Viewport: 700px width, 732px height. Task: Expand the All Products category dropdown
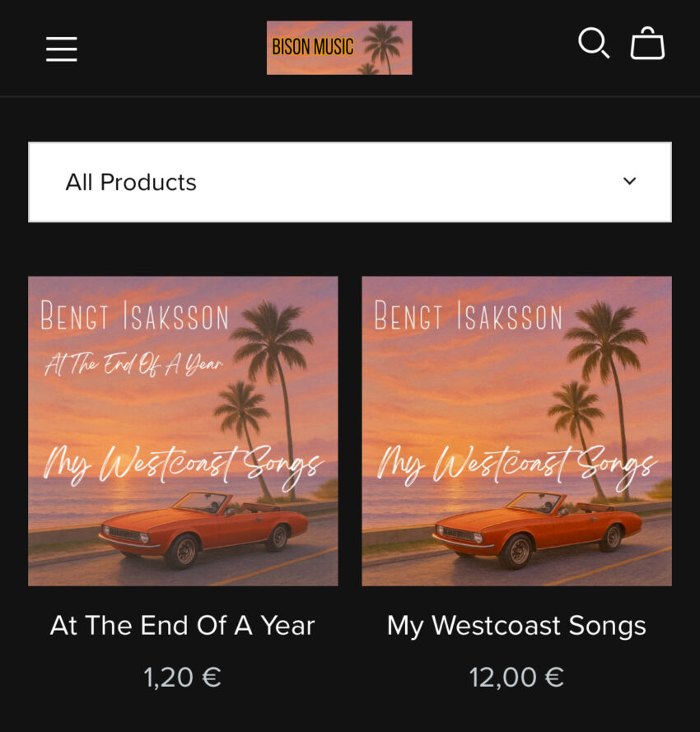pyautogui.click(x=350, y=182)
